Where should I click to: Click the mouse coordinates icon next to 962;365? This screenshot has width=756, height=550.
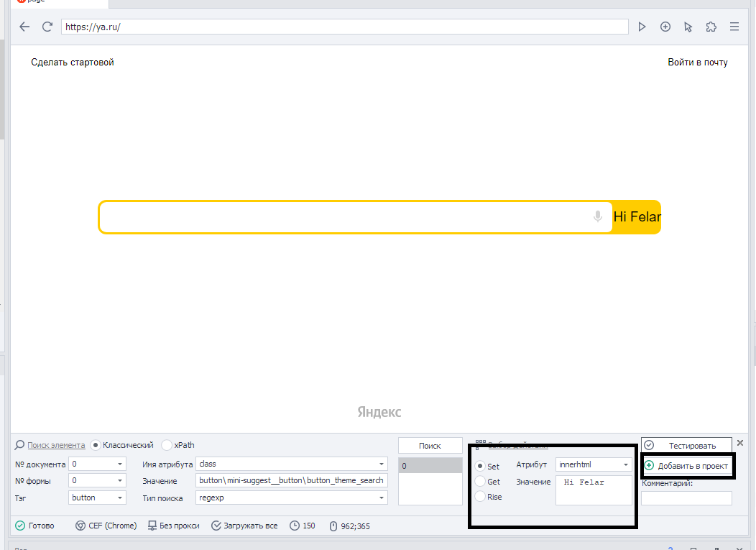pos(333,526)
